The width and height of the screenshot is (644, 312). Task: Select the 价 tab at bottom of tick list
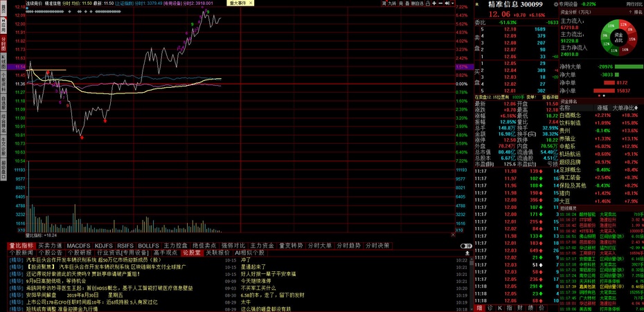(x=542, y=308)
